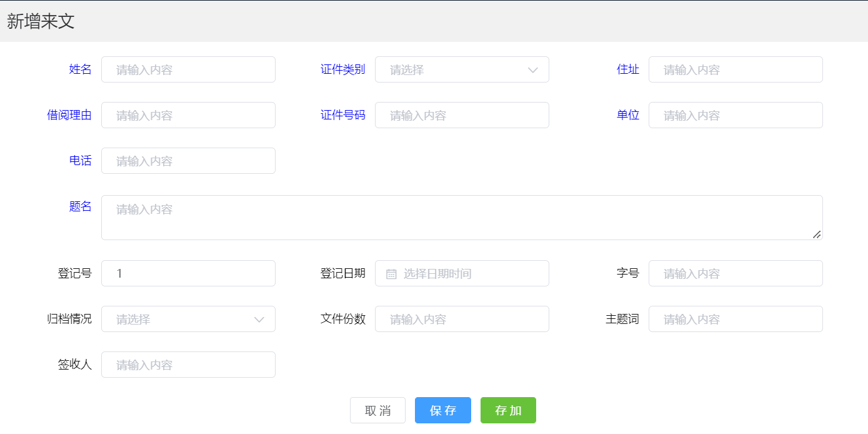The image size is (868, 434).
Task: Focus the 电话 input field
Action: coord(188,161)
